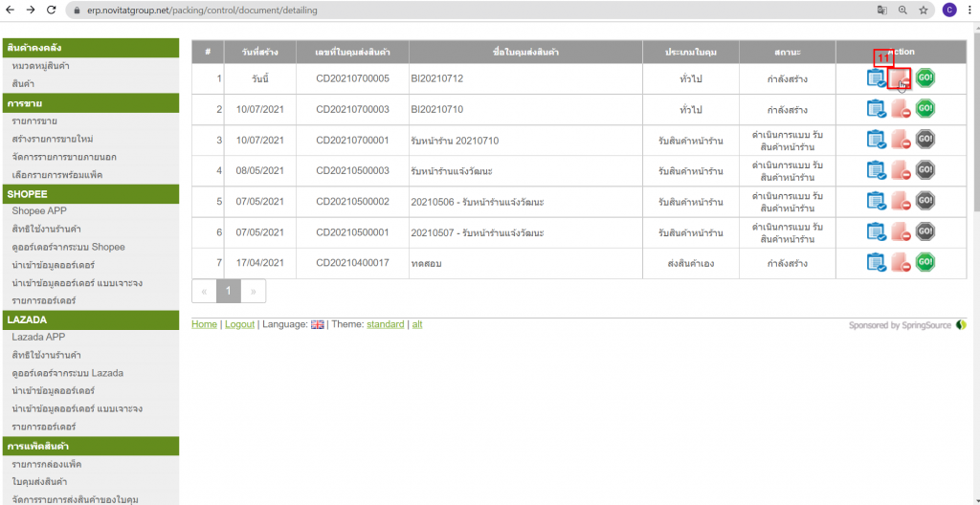Open the Shopee APP menu item
980x505 pixels.
click(x=39, y=210)
